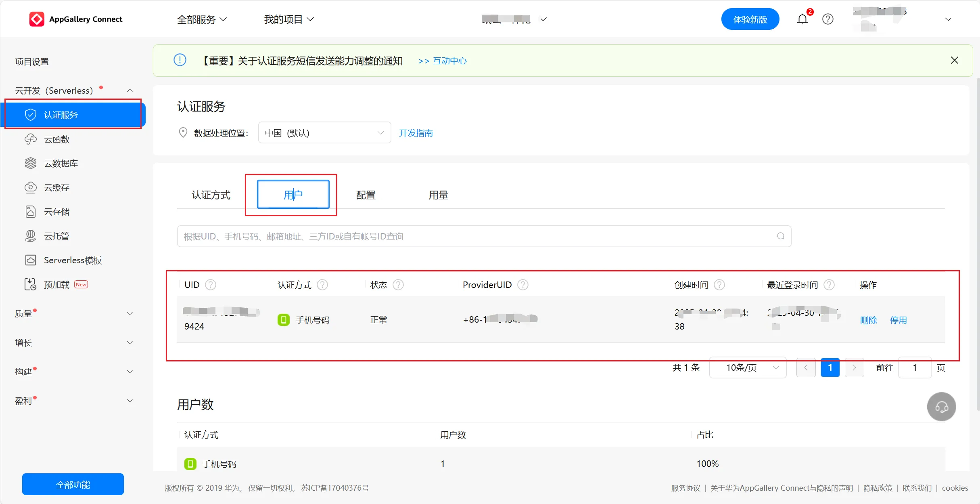The height and width of the screenshot is (504, 980).
Task: Switch to the 认证方式 tab
Action: [x=211, y=195]
